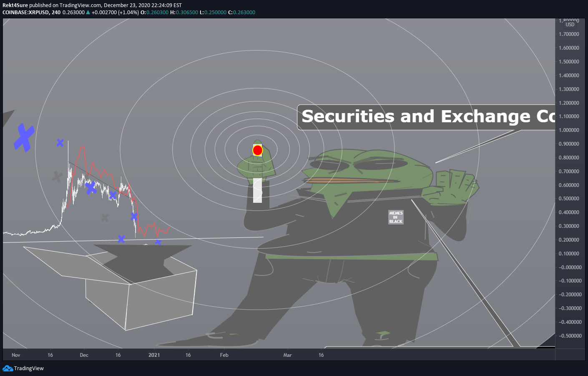
Task: Click the Mar label on time axis
Action: tap(287, 355)
